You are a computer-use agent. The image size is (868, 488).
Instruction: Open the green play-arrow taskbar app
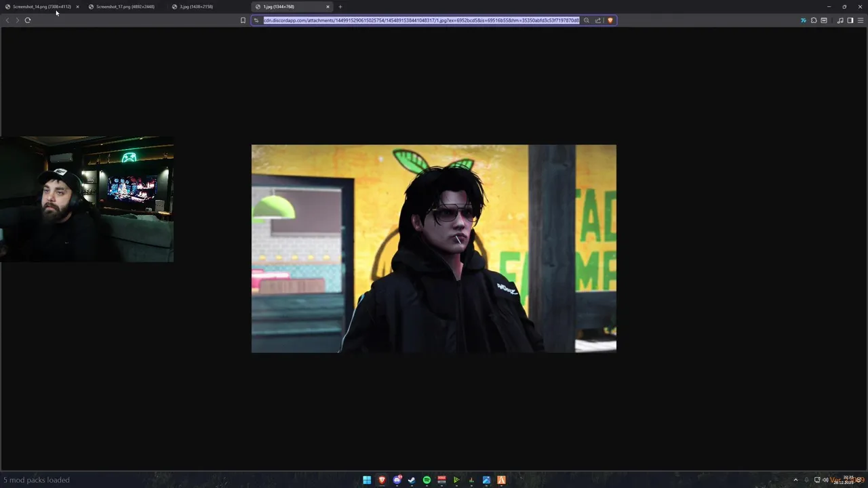456,480
